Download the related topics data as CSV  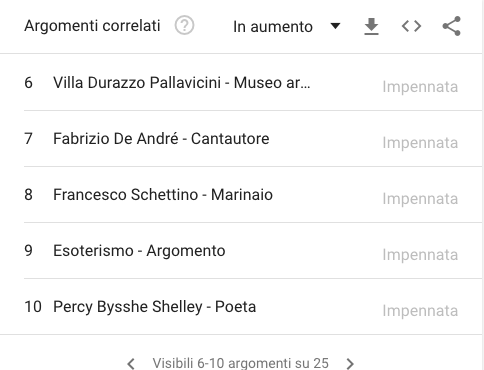(371, 26)
